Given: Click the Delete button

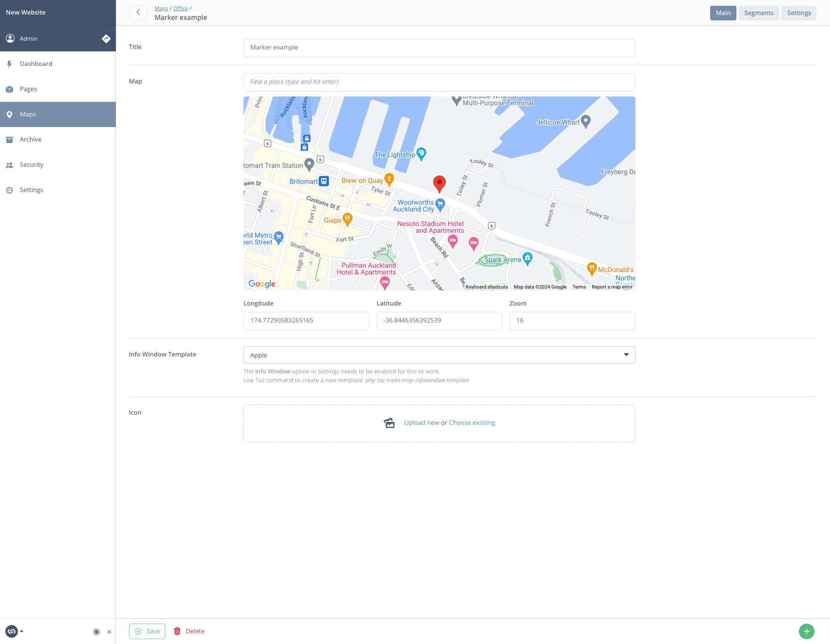Looking at the screenshot, I should pyautogui.click(x=189, y=631).
